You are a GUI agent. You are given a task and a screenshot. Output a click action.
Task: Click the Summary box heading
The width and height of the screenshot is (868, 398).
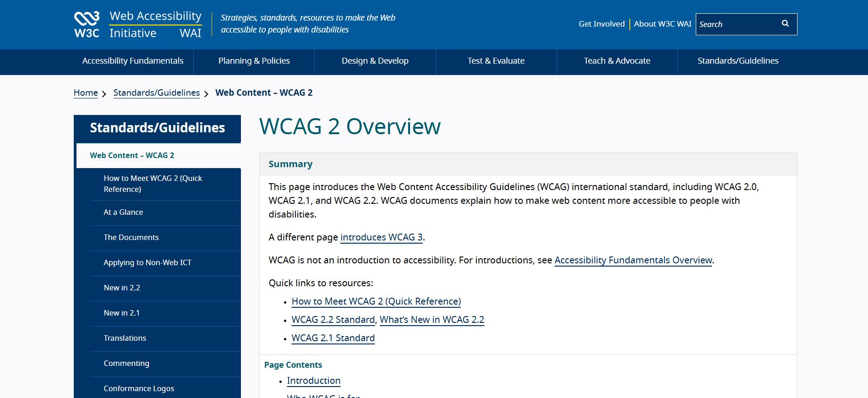(x=290, y=164)
